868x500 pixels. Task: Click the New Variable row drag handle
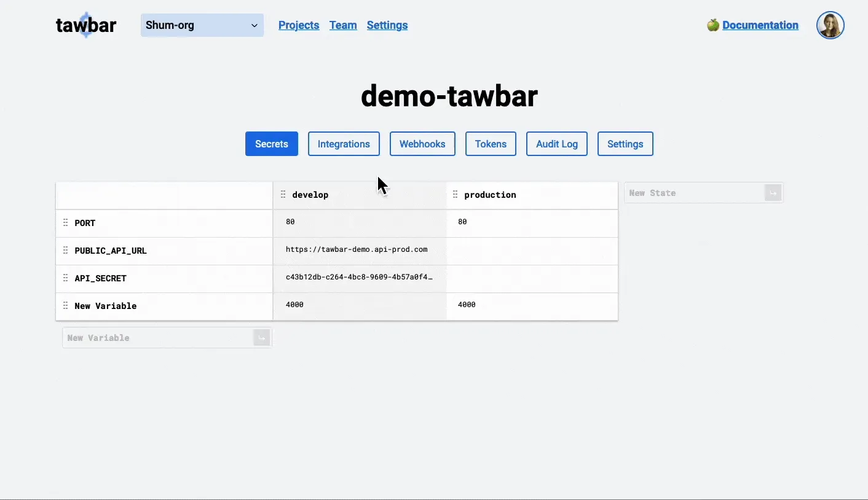tap(65, 305)
